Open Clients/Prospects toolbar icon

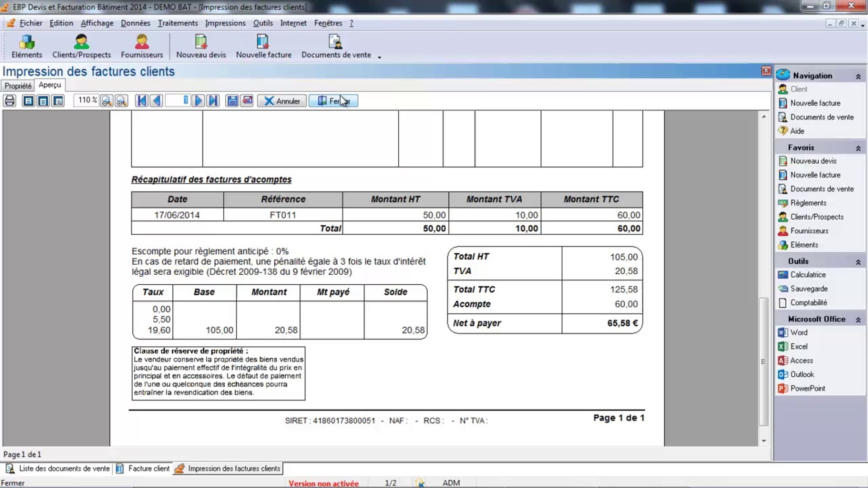click(81, 47)
